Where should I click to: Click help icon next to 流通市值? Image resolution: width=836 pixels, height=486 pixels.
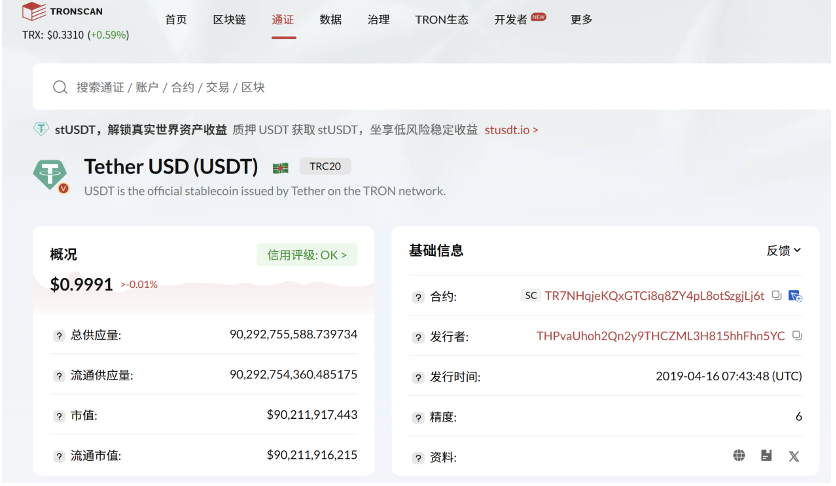[x=59, y=457]
